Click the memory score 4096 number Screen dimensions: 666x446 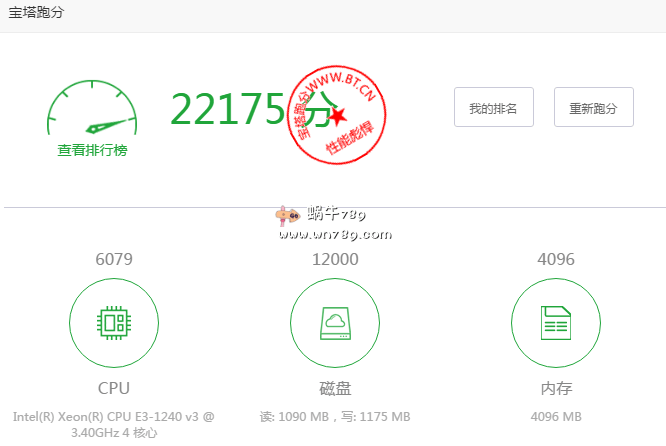tap(555, 259)
